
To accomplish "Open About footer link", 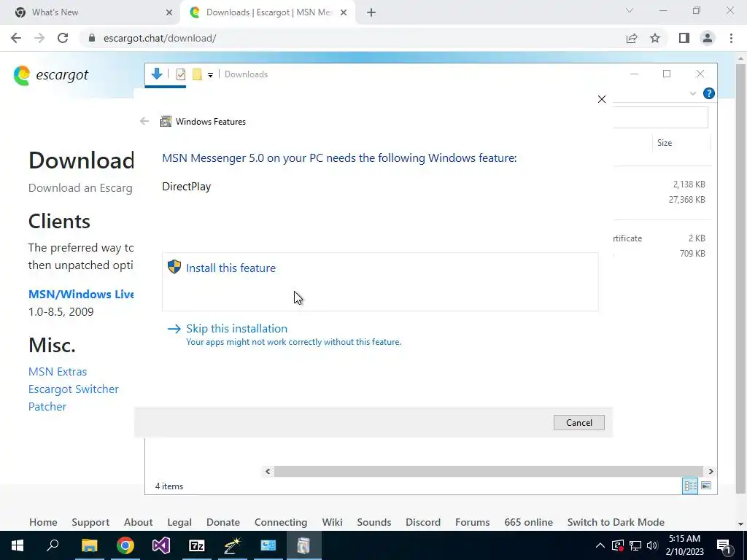I will [x=138, y=522].
